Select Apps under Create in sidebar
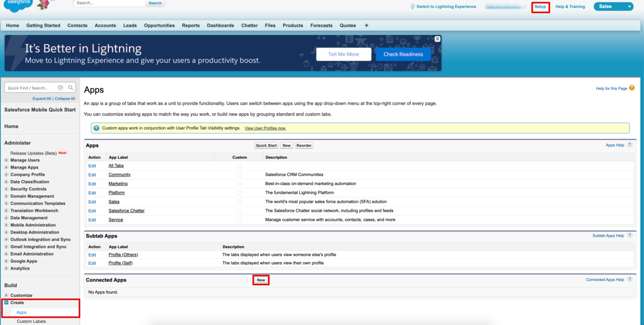 21,312
